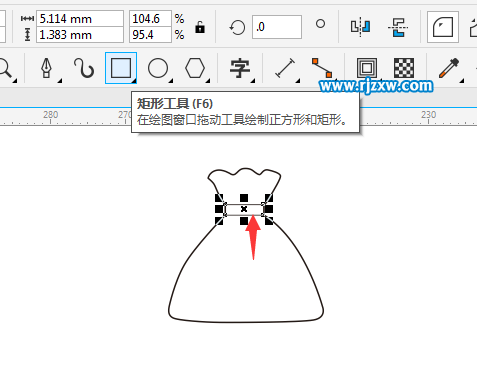This screenshot has height=385, width=477.
Task: Expand the Ellipse tool flyout arrow
Action: 171,81
